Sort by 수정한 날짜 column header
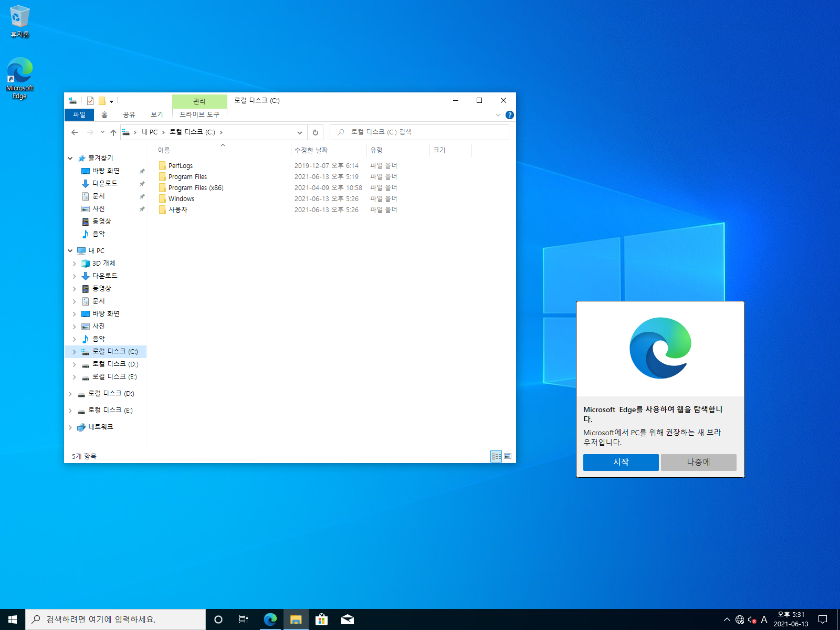 tap(329, 150)
